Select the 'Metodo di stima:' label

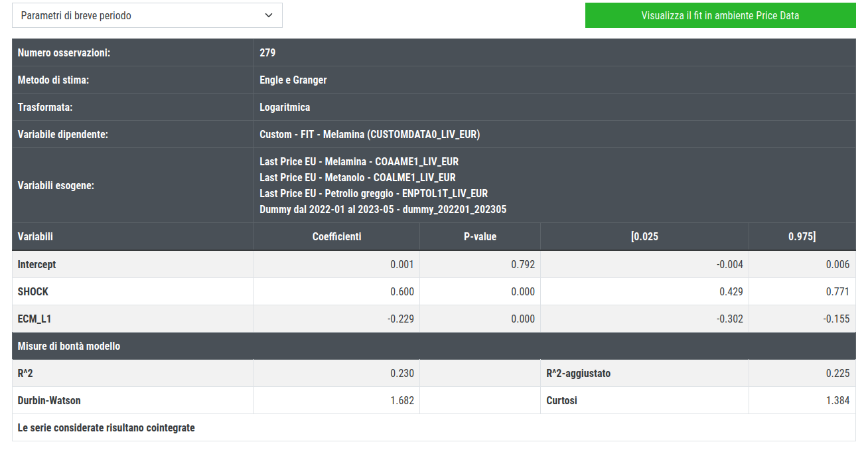coord(53,80)
